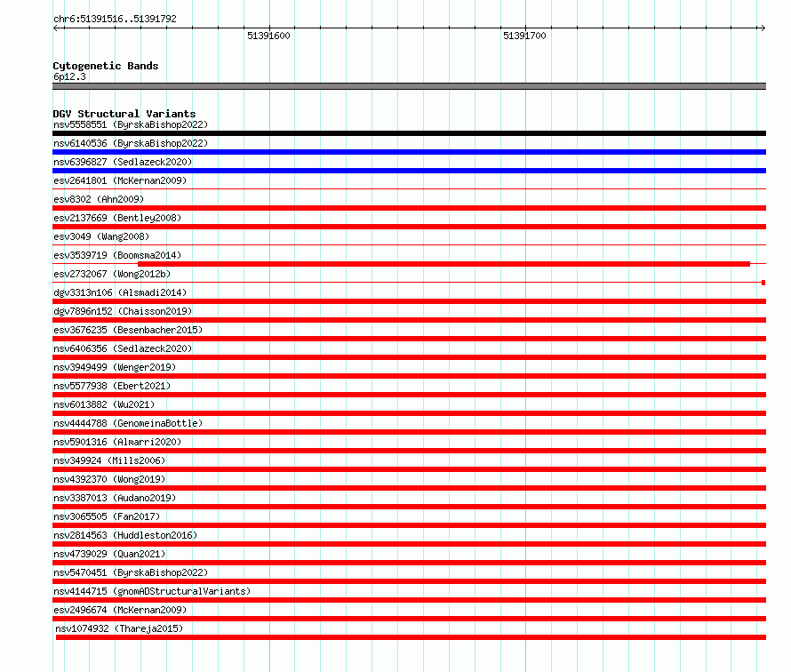Image resolution: width=791 pixels, height=672 pixels.
Task: Click the gray 6p12.3 cytogenetic band bar
Action: tap(409, 86)
